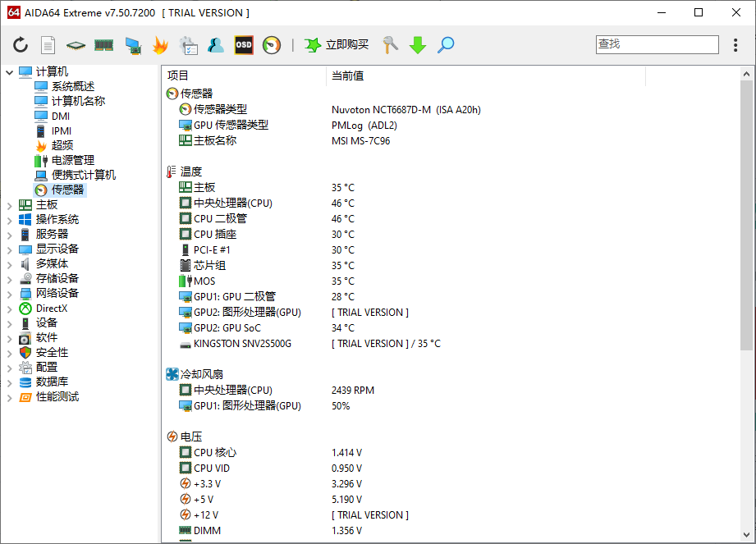
Task: Launch the flame stability test icon
Action: point(161,45)
